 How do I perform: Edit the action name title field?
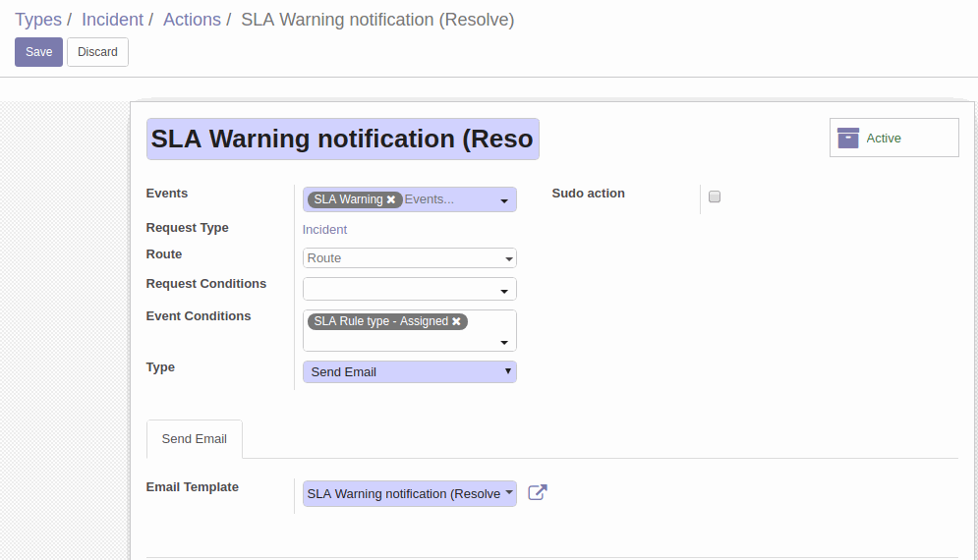(342, 140)
